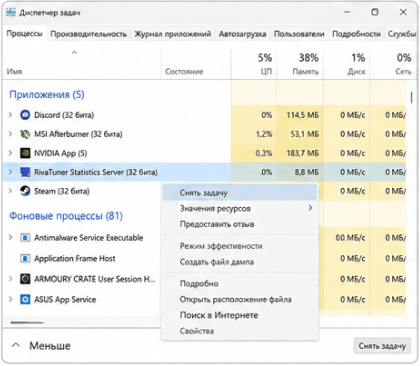This screenshot has height=366, width=420.
Task: Click the Task Manager title bar icon
Action: pos(11,12)
